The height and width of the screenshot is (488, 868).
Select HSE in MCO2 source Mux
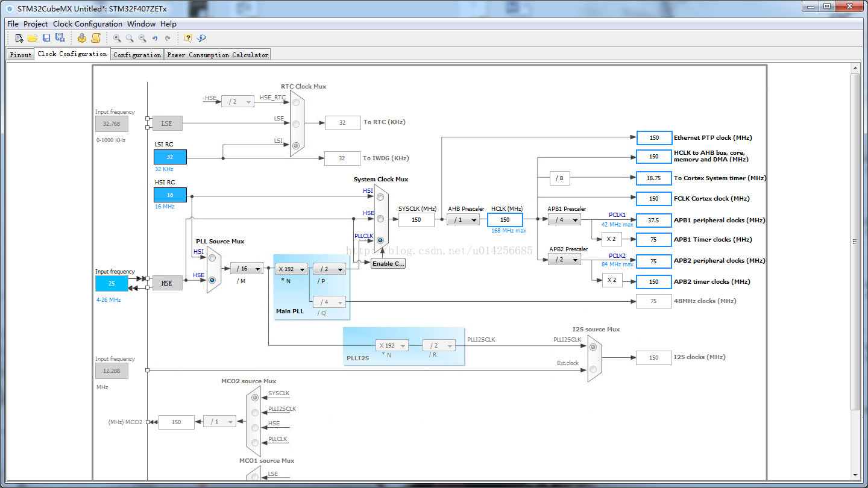coord(254,428)
